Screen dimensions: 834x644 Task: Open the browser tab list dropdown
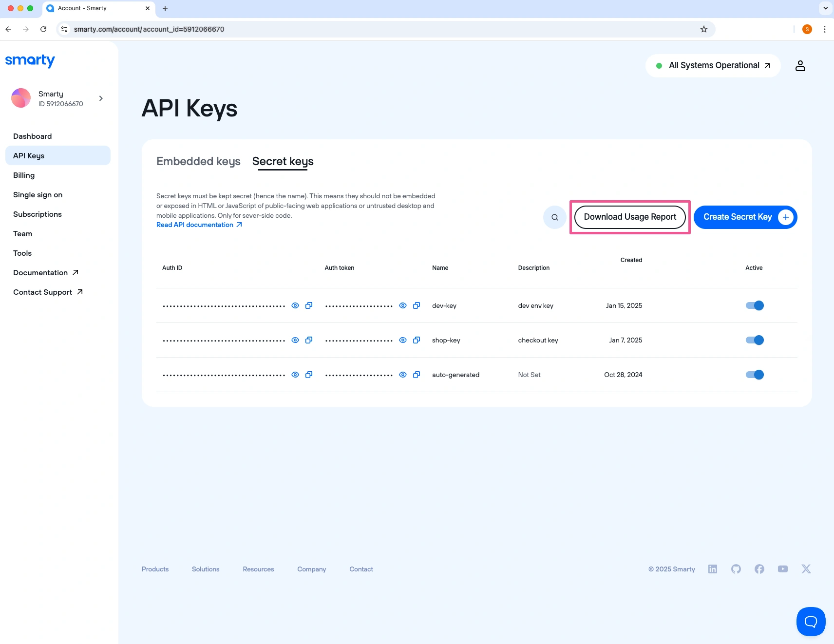click(x=825, y=8)
